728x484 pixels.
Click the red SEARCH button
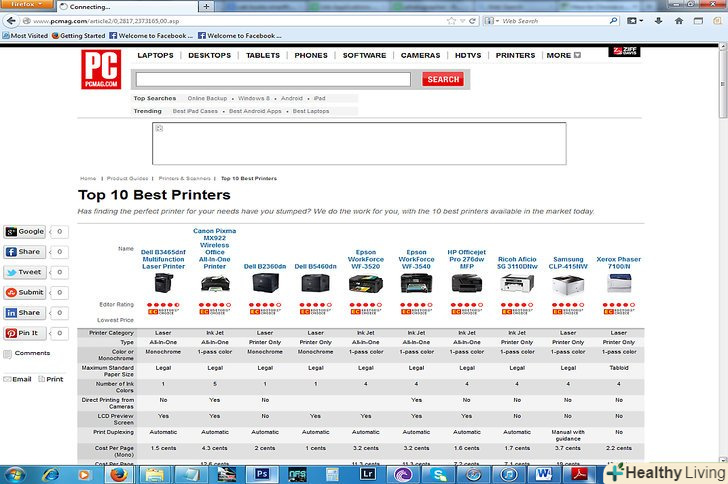click(x=441, y=79)
